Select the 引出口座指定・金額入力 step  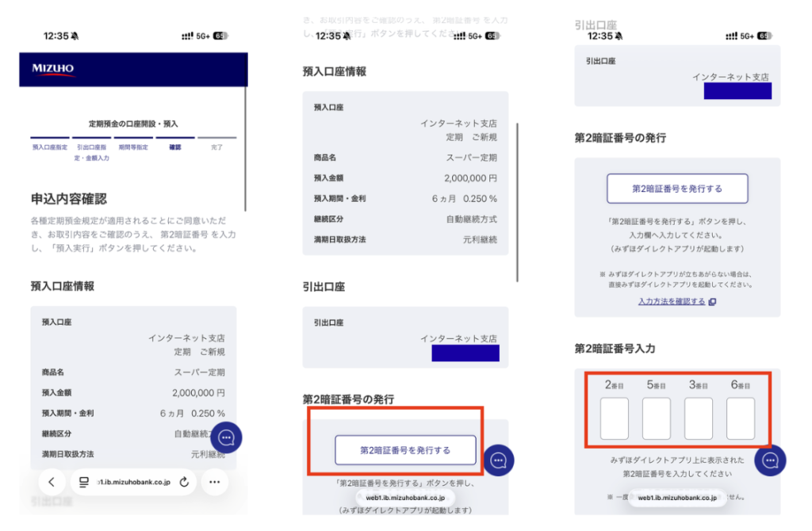point(92,151)
